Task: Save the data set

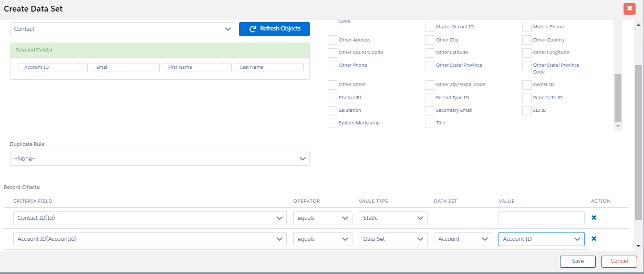Action: (x=577, y=261)
